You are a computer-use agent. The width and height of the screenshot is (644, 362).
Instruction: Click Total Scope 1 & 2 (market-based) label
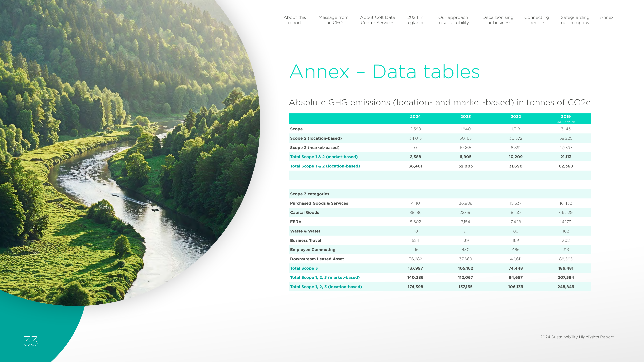click(x=324, y=157)
